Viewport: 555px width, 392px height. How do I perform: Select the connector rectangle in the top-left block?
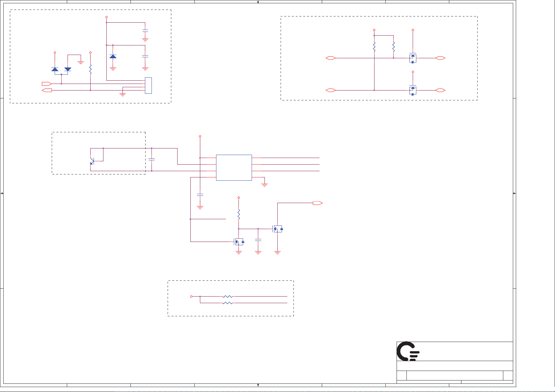(x=148, y=86)
